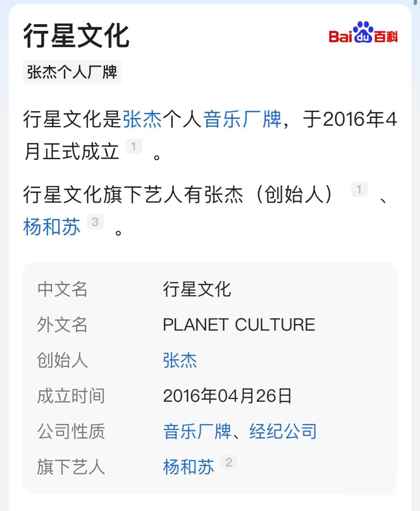Select the 行星文化 page title
Screen dimensions: 420x511
click(x=76, y=36)
